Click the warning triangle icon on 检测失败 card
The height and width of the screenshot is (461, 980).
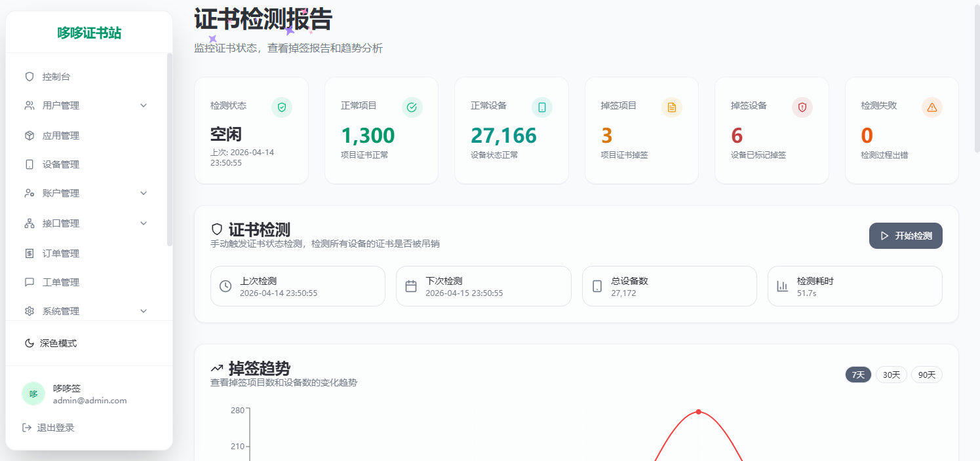tap(932, 107)
